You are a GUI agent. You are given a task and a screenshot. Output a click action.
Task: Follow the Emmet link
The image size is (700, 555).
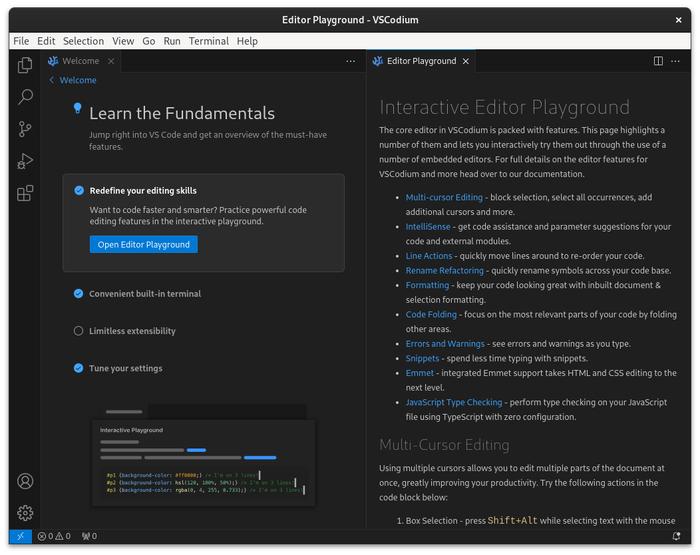(x=420, y=373)
